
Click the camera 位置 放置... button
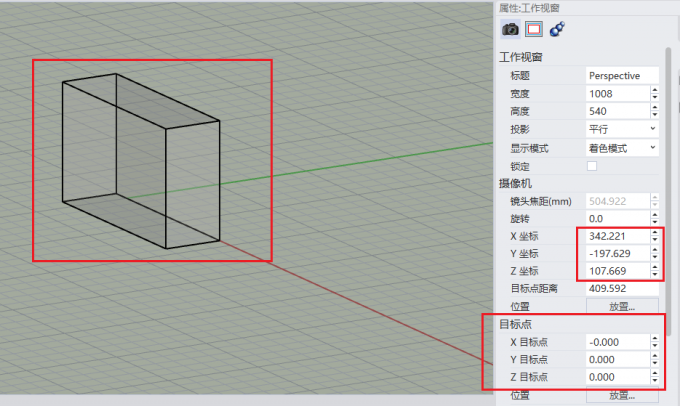coord(622,306)
